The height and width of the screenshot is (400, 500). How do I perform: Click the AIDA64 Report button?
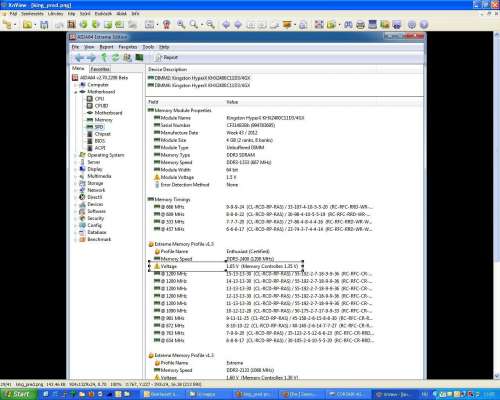[167, 57]
